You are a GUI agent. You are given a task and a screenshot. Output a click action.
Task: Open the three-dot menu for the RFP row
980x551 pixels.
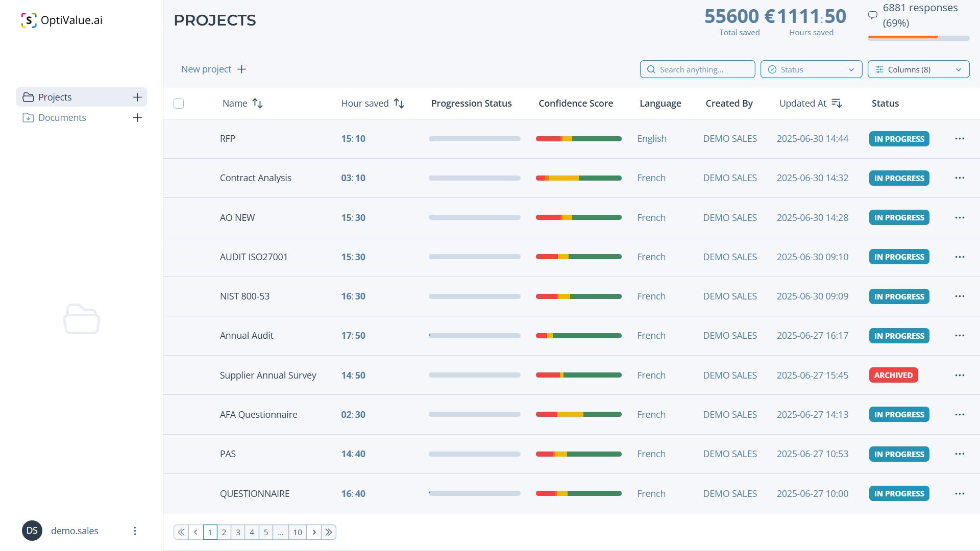960,138
